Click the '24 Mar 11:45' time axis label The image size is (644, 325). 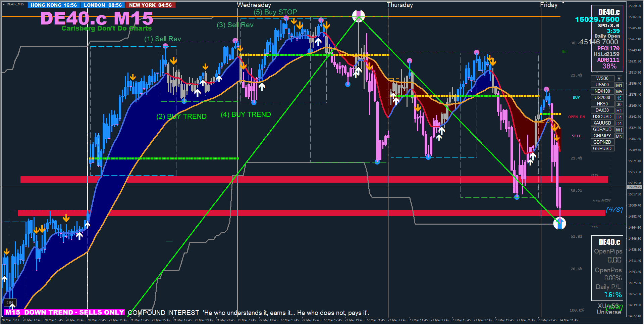[569, 320]
